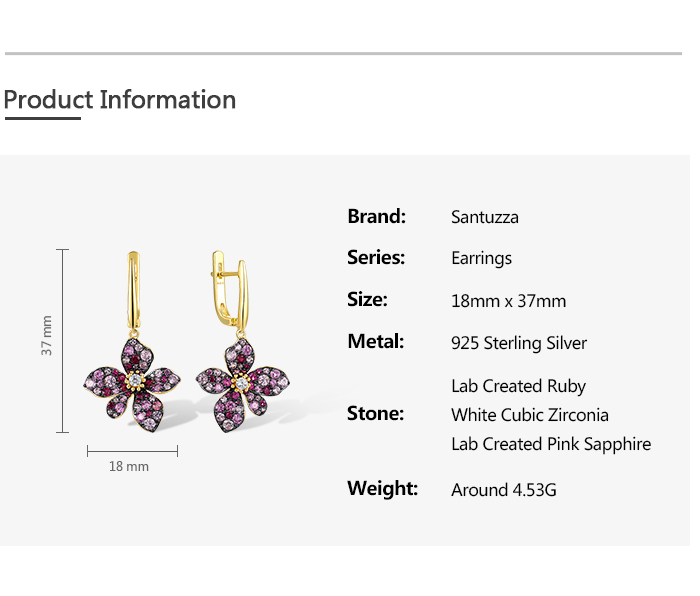Screen dimensions: 700x596
Task: Click Lab Created Pink Sapphire text
Action: click(551, 444)
